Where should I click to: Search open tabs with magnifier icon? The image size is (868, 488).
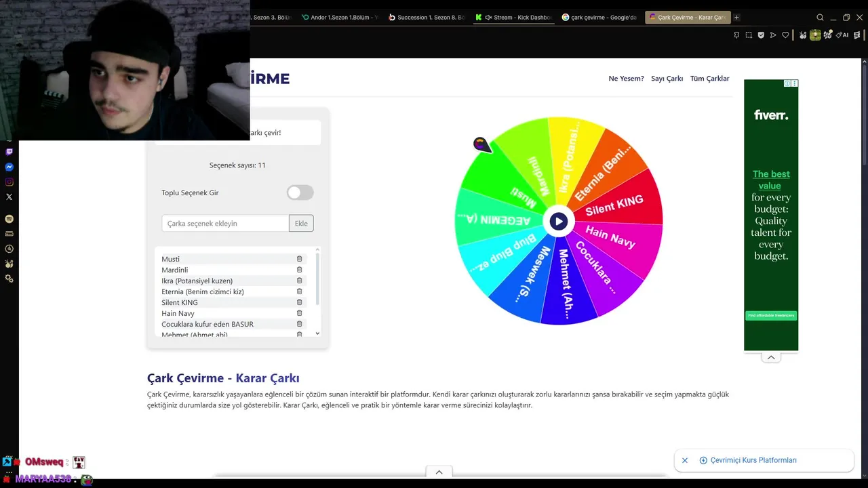(820, 18)
